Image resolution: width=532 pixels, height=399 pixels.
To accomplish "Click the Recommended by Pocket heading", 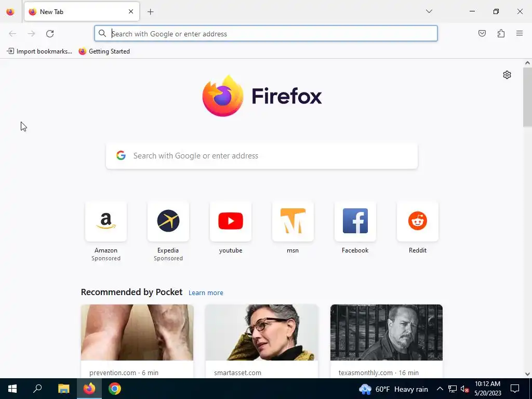I will coord(131,292).
